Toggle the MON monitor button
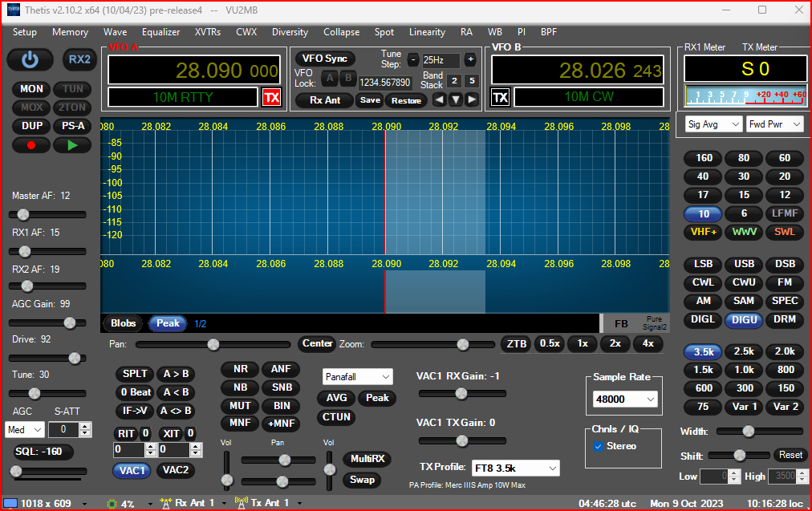The height and width of the screenshot is (511, 812). [31, 89]
